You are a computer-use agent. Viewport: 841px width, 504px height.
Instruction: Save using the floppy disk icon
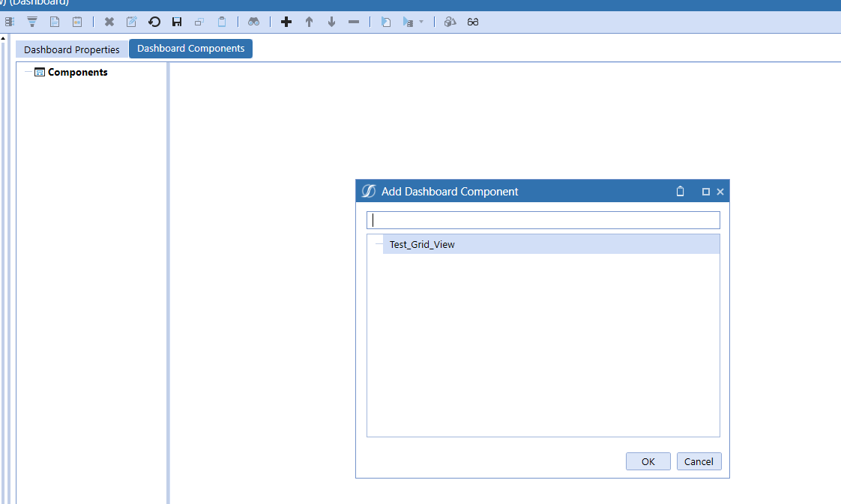[x=177, y=22]
